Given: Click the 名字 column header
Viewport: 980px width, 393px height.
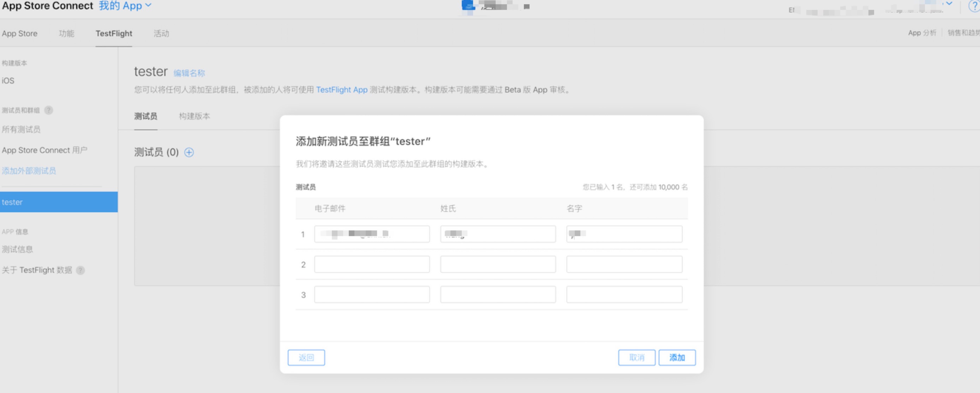Looking at the screenshot, I should pyautogui.click(x=574, y=208).
